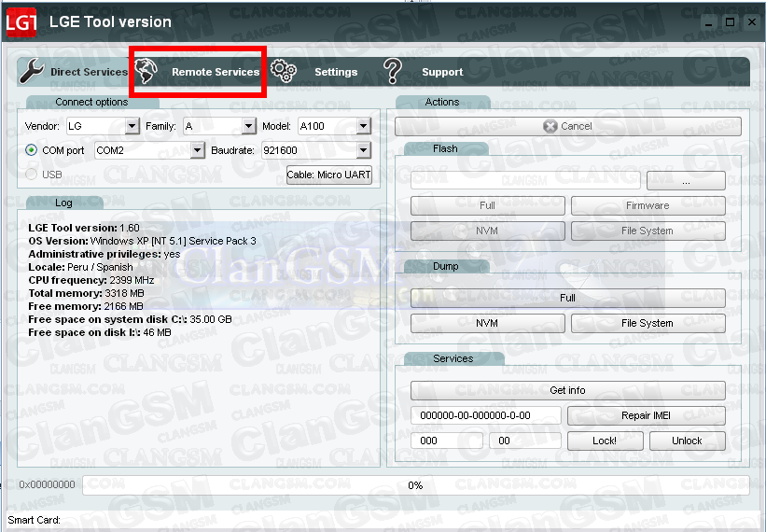Screen dimensions: 766x532
Task: Click the Firmware button in Flash
Action: [648, 205]
